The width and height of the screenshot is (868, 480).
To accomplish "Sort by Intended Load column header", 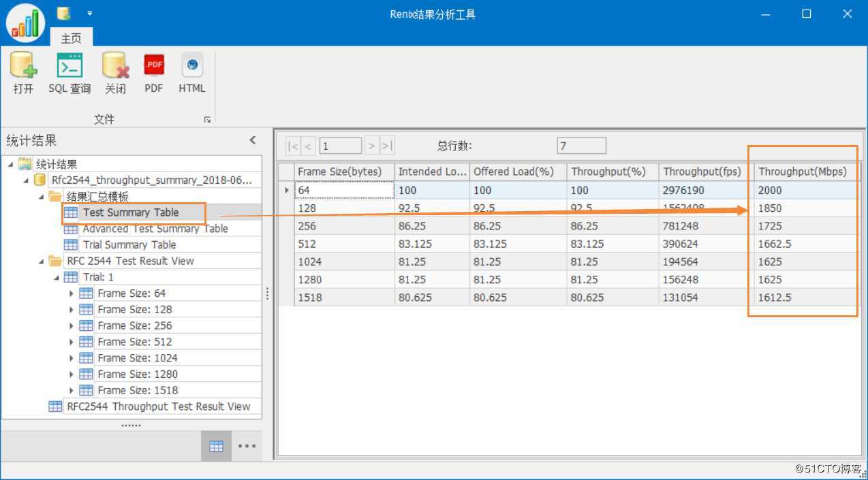I will pyautogui.click(x=432, y=172).
